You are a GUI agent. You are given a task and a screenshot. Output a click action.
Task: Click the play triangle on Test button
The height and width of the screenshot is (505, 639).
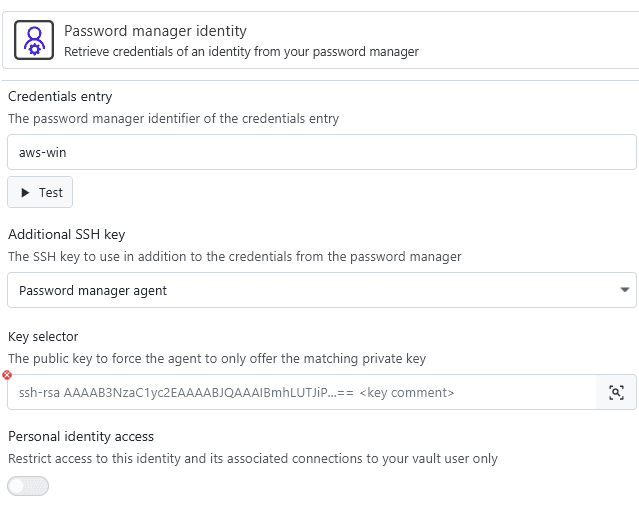pyautogui.click(x=25, y=192)
